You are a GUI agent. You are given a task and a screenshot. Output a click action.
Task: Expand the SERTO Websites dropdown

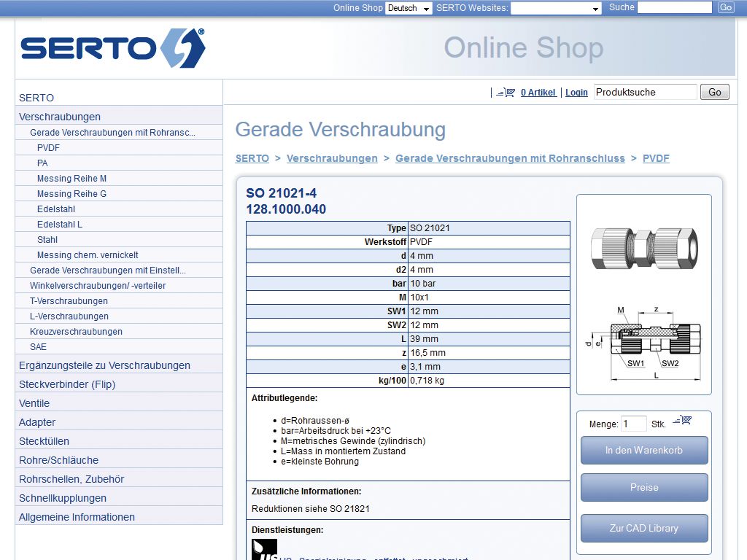(x=556, y=8)
